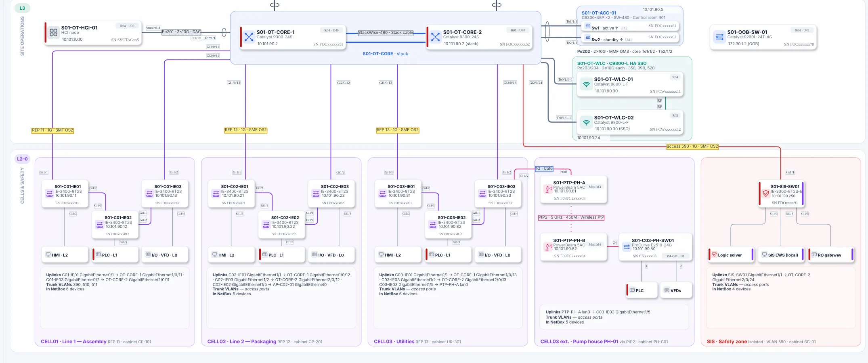Select the L2-0 layer badge
Screen dimensions: 868x363
coord(22,159)
